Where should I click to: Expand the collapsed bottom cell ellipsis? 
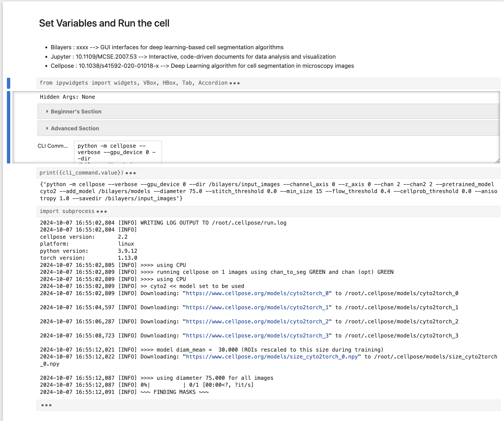pyautogui.click(x=46, y=405)
